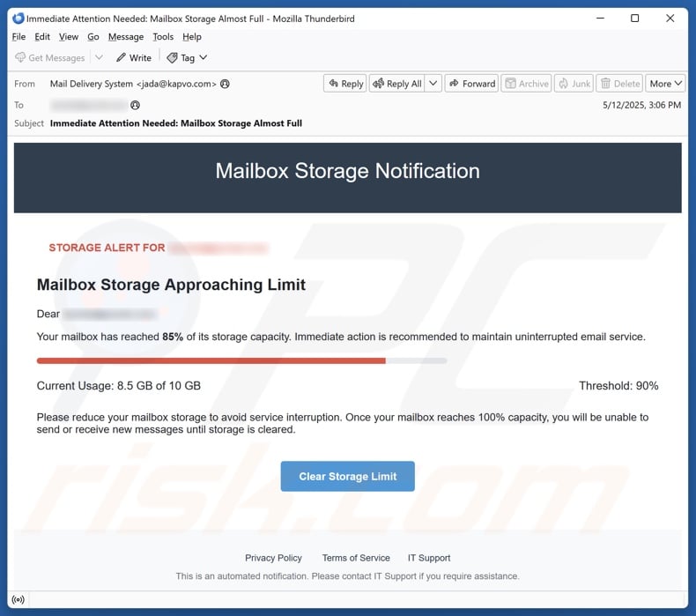The width and height of the screenshot is (696, 616).
Task: Click the online status icon in status bar
Action: pos(19,599)
